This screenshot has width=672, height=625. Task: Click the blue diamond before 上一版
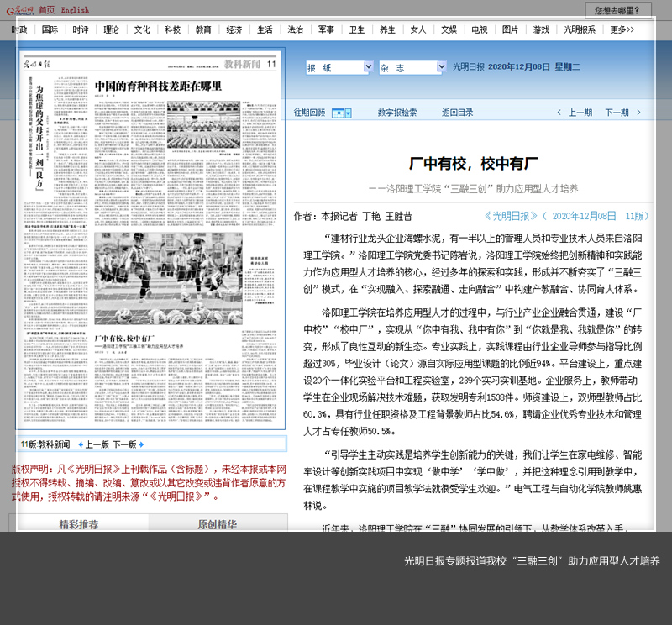81,444
